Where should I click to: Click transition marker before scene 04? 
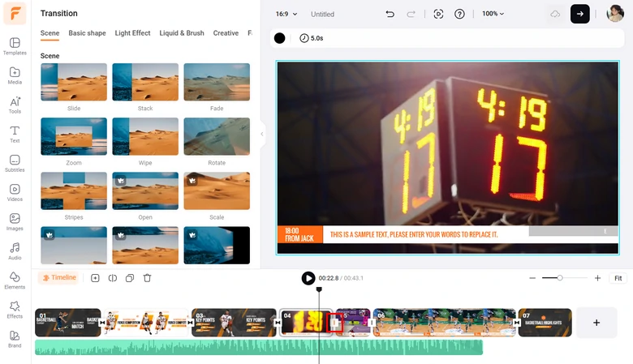coord(278,323)
